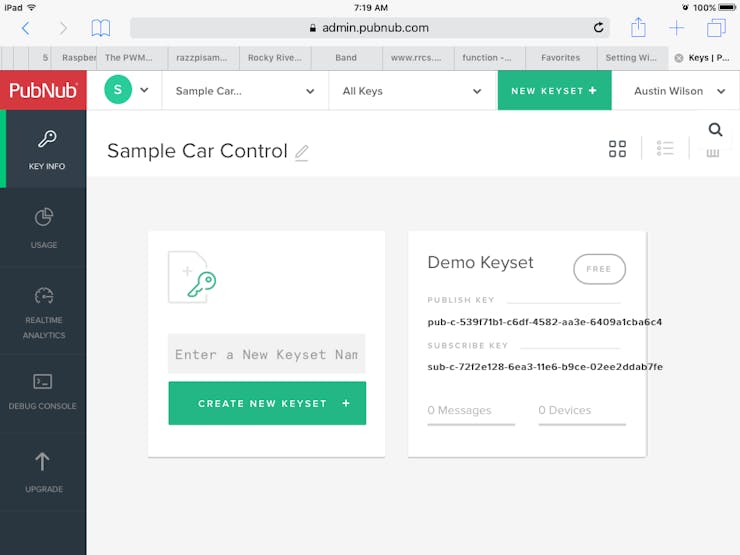The height and width of the screenshot is (555, 740).
Task: Switch to the Band browser tab
Action: point(346,58)
